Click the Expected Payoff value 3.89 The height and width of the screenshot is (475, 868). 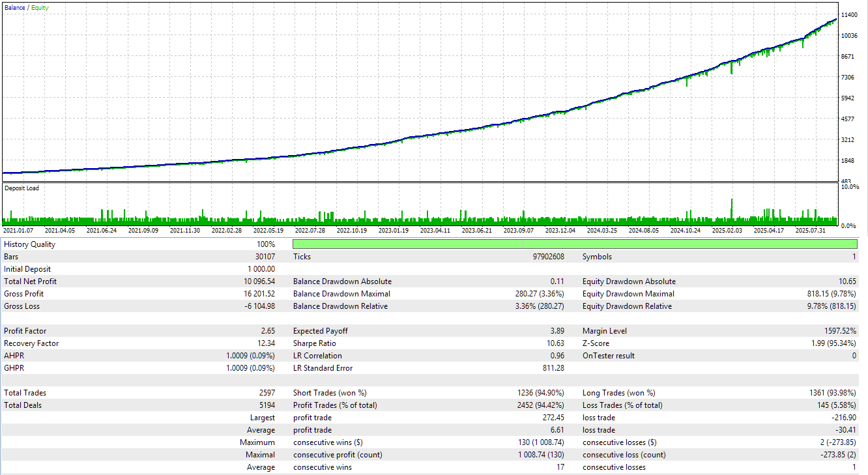coord(557,331)
